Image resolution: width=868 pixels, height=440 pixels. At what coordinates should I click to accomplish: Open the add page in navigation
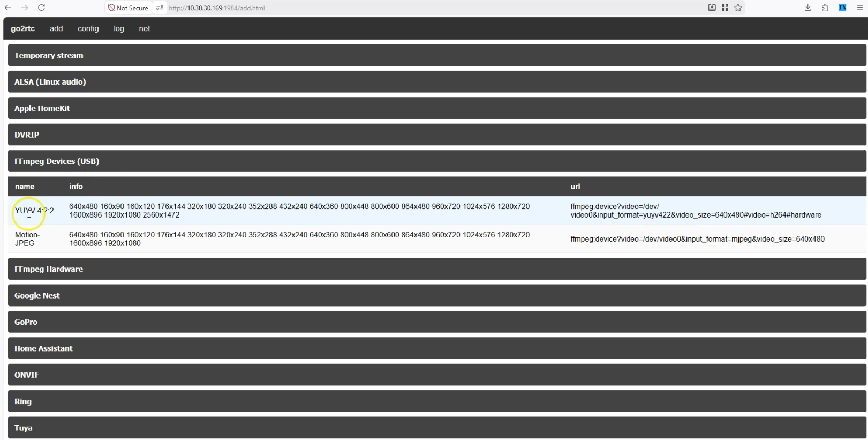coord(56,28)
